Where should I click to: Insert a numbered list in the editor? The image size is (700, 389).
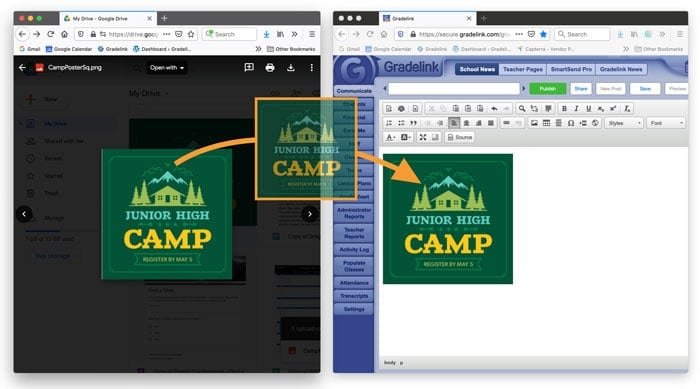[389, 123]
